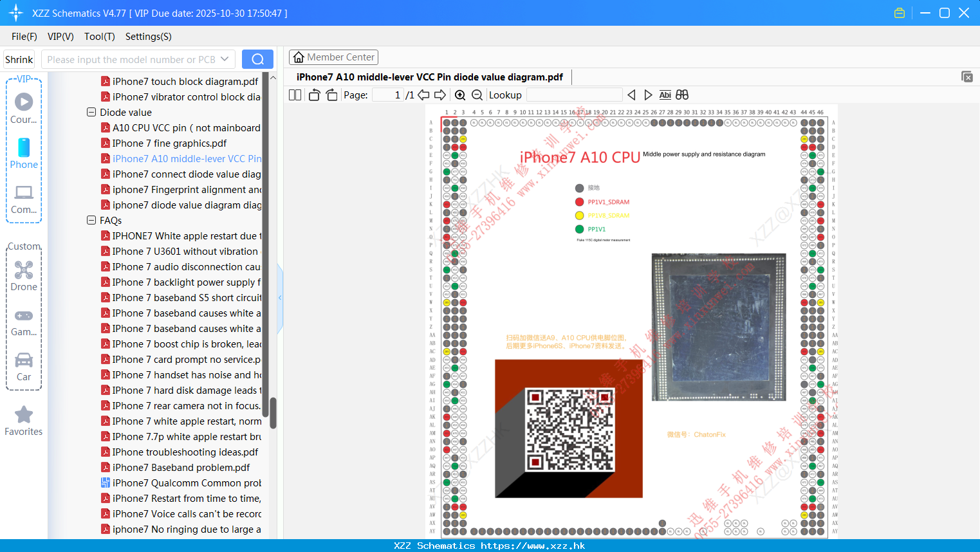
Task: Open IPhone 7 boost chip is broken
Action: click(181, 344)
